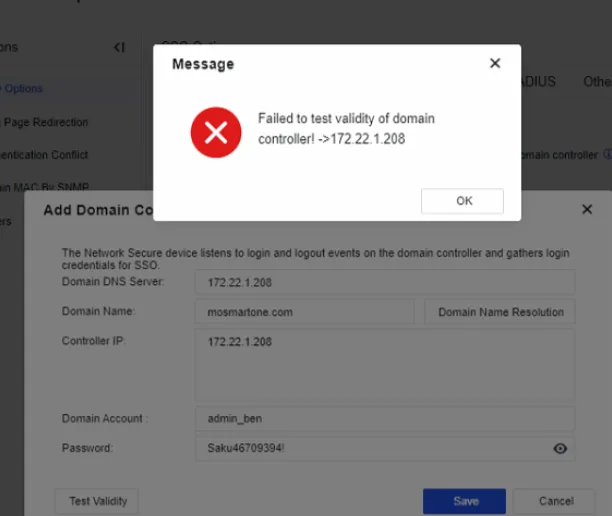Close the Add Domain Controller dialog
This screenshot has height=516, width=612.
point(587,210)
